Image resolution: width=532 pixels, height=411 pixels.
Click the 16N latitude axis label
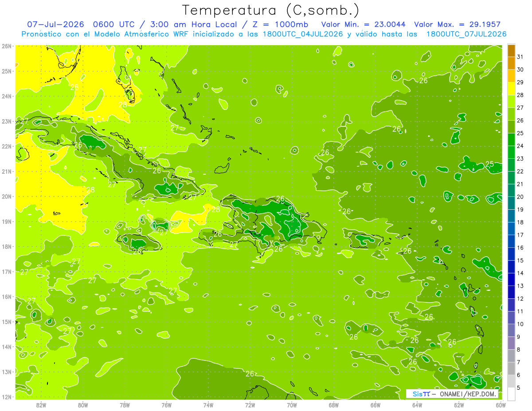click(7, 297)
